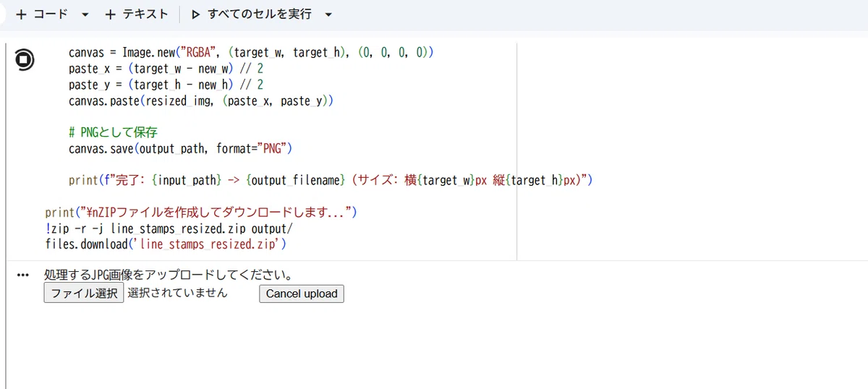Screen dimensions: 868x389
Task: Click the paste_y assignment line
Action: click(x=166, y=85)
